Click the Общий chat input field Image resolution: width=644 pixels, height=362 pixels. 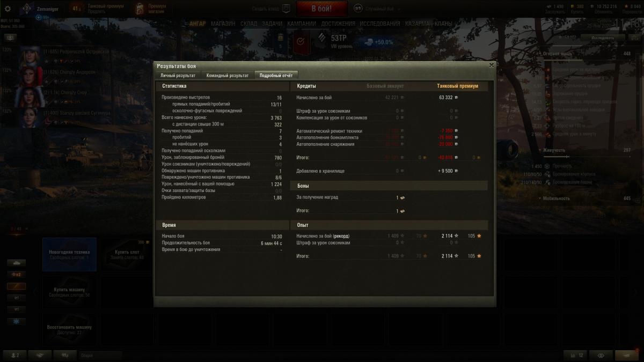click(x=100, y=355)
